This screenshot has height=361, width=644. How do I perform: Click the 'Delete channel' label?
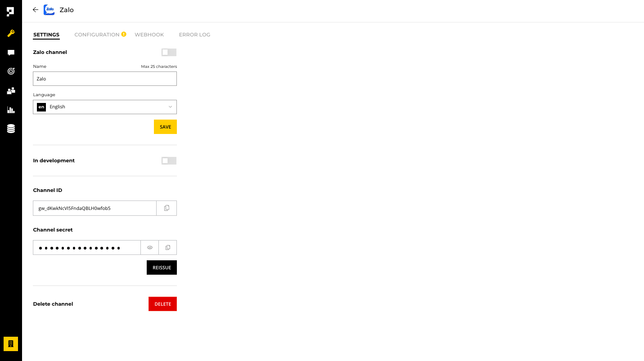click(x=53, y=304)
